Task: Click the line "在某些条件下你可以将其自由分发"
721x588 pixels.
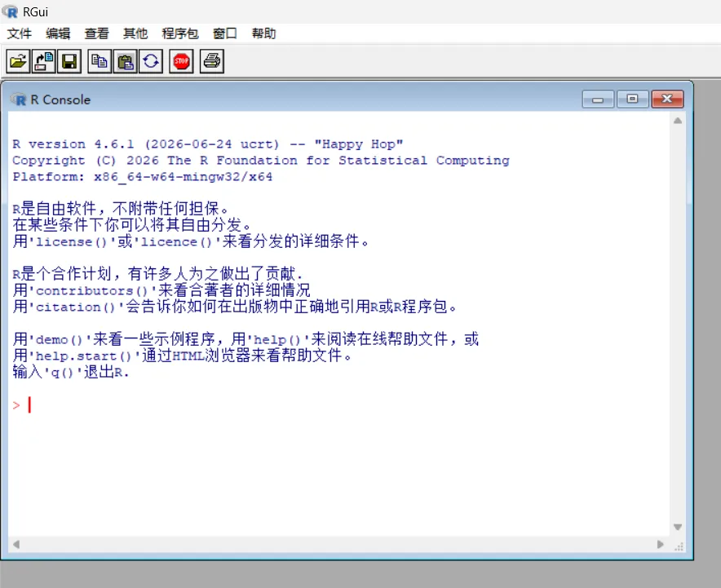Action: (132, 224)
